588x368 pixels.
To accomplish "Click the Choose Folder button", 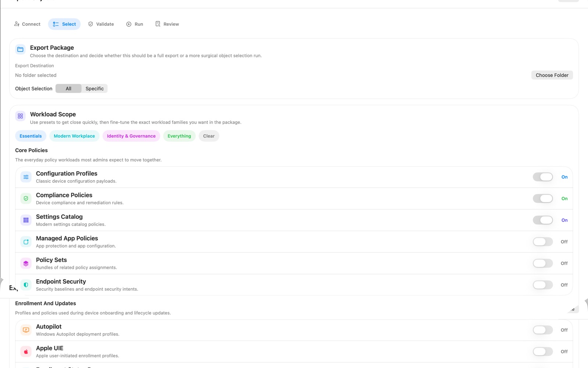I will coord(552,75).
